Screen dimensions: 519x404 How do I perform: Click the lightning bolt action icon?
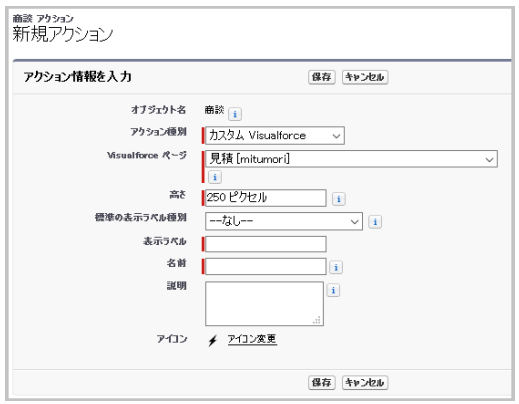tap(212, 341)
